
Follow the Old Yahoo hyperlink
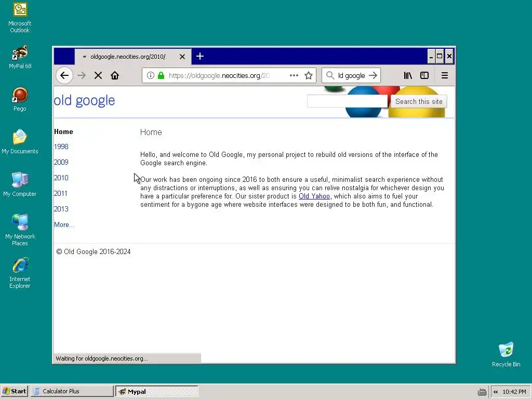coord(314,196)
